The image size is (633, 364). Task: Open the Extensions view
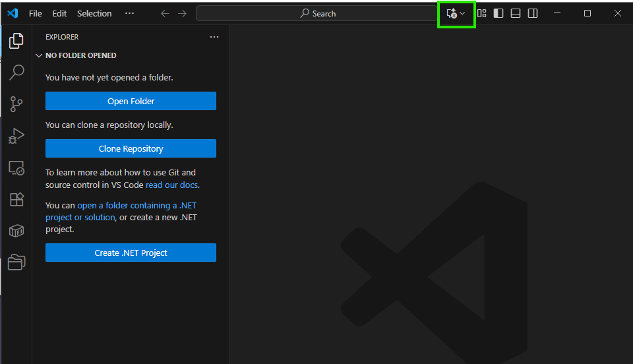(x=16, y=199)
